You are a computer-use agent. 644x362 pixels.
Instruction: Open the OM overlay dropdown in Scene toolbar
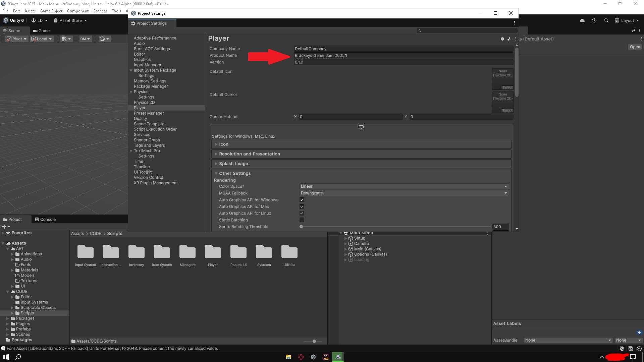pyautogui.click(x=85, y=39)
